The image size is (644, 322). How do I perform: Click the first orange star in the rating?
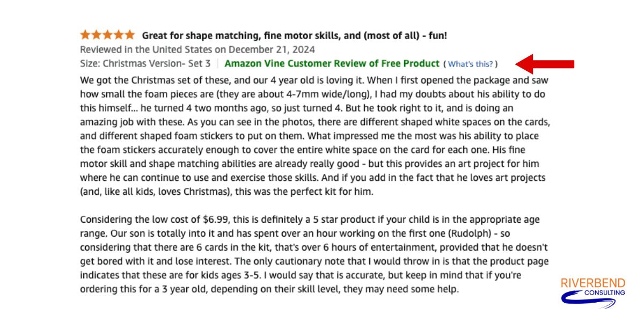(85, 34)
